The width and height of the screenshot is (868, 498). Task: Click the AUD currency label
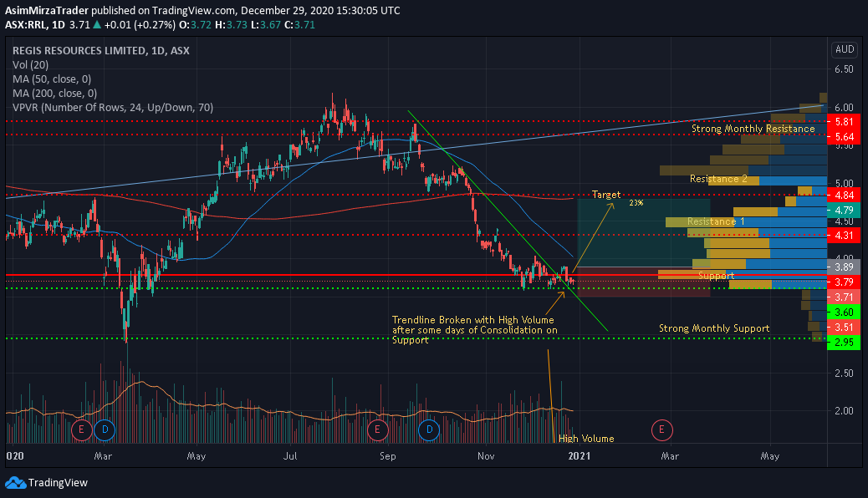click(x=845, y=49)
